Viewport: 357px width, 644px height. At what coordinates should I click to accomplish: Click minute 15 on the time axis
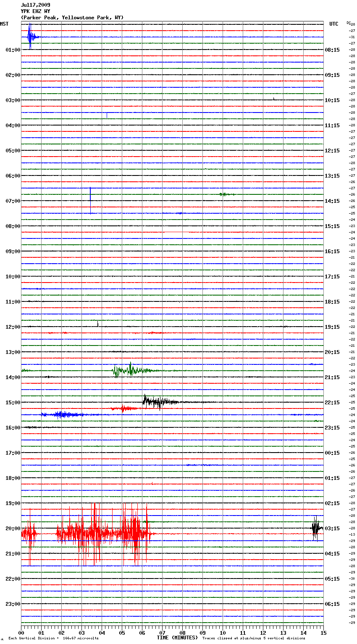pos(323,633)
